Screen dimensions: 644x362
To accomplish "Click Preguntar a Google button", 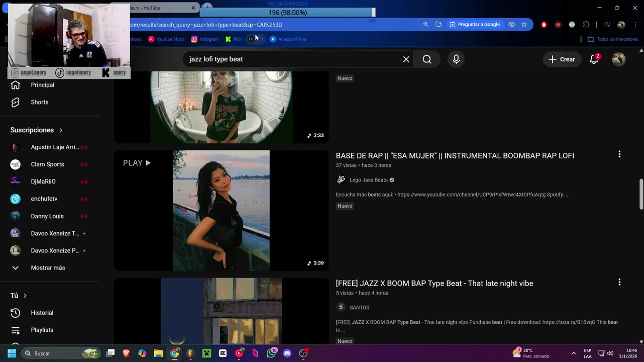I will click(475, 25).
